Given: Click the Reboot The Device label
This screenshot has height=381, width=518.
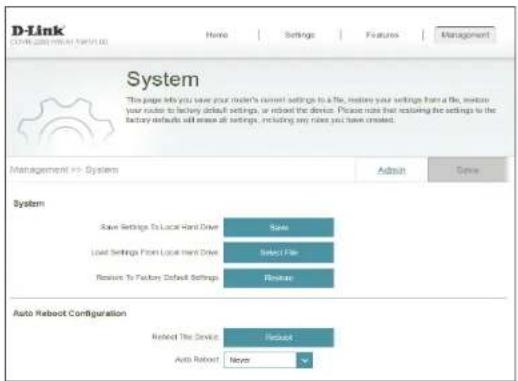Looking at the screenshot, I should pyautogui.click(x=185, y=337).
